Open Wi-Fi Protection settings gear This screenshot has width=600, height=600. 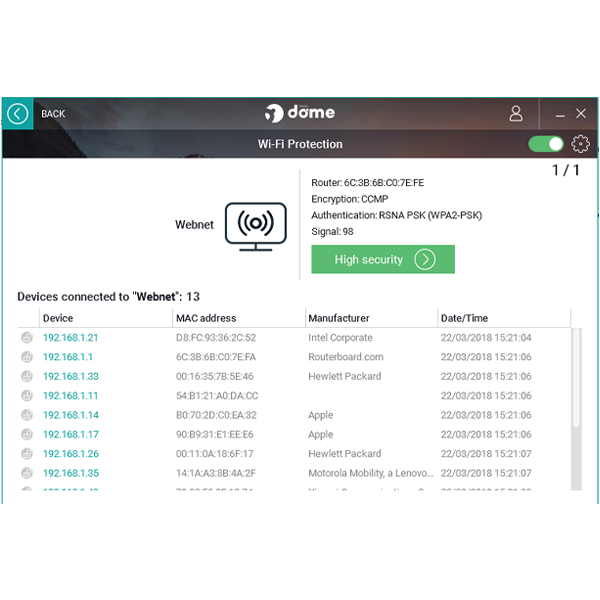580,144
